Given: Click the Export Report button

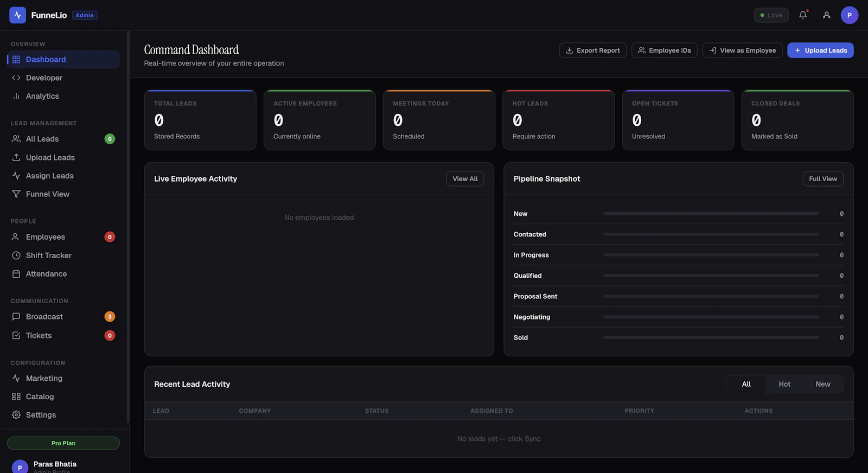Looking at the screenshot, I should click(593, 50).
